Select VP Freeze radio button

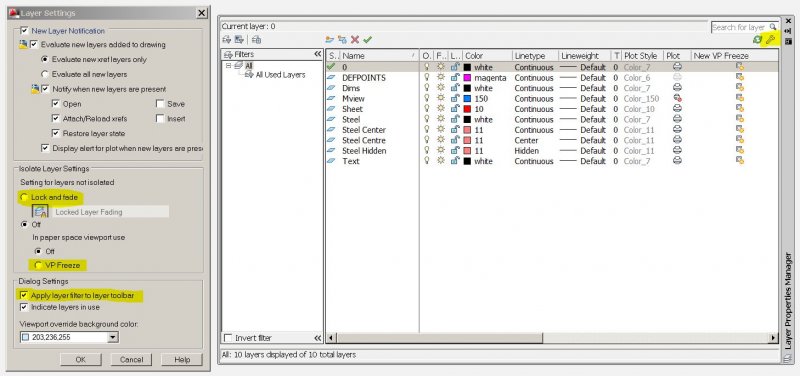click(x=38, y=265)
